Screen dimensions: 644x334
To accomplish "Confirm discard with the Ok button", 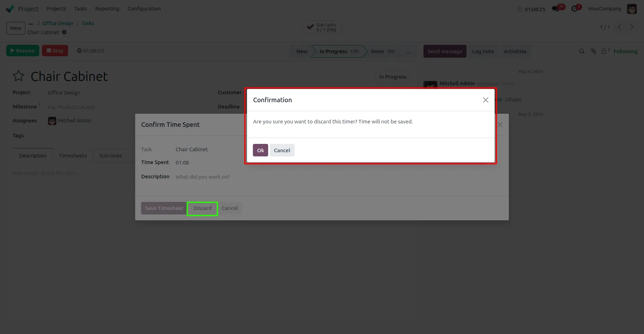I will [x=261, y=150].
